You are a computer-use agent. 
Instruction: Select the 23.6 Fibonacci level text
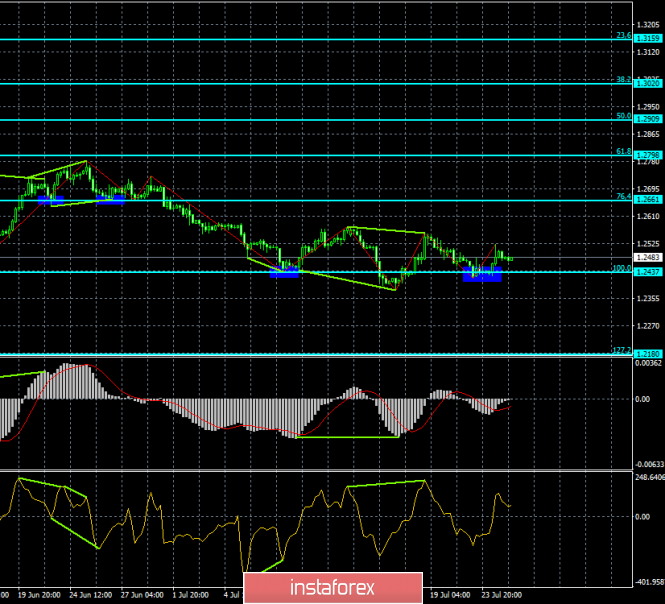pos(623,36)
